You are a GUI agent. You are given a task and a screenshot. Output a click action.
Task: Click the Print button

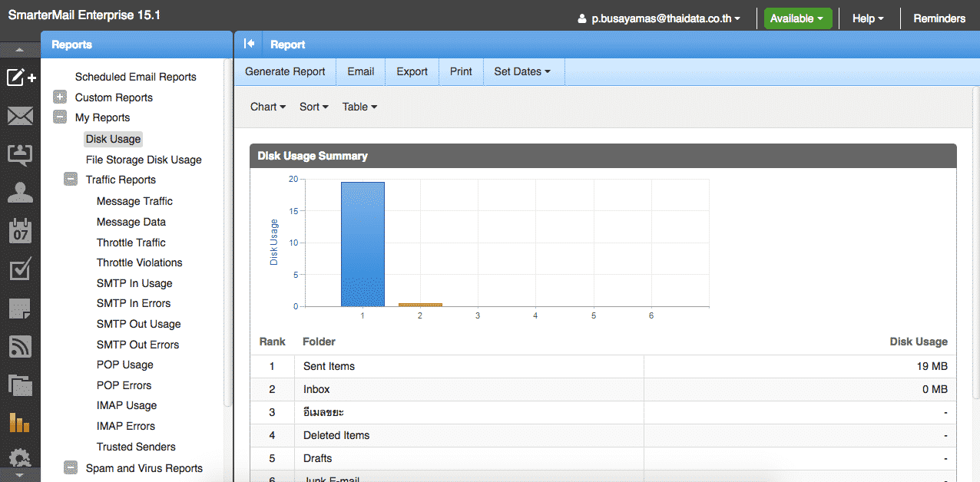pos(461,71)
